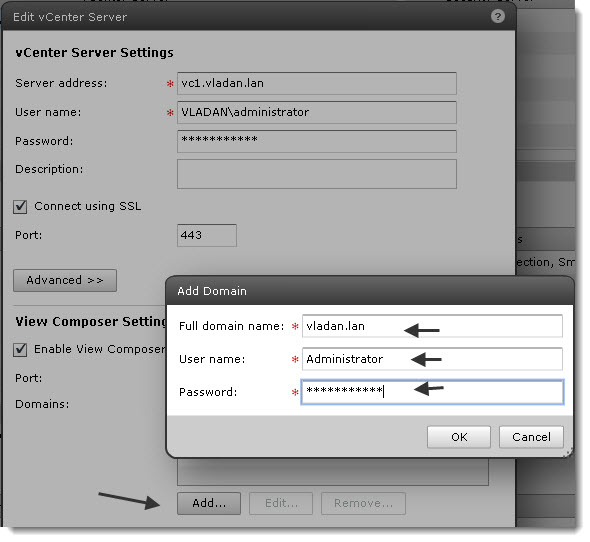This screenshot has width=590, height=542.
Task: Expand the Advanced >> settings
Action: (65, 280)
